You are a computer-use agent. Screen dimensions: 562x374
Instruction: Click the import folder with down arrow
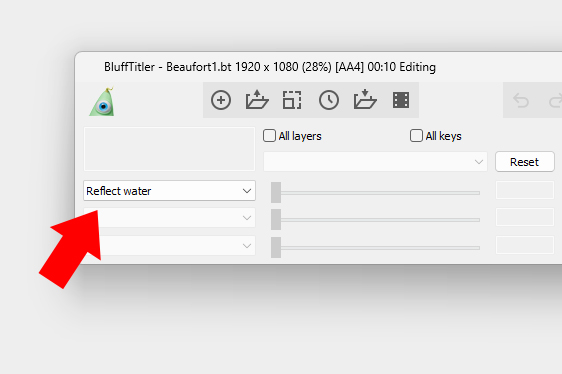coord(365,99)
